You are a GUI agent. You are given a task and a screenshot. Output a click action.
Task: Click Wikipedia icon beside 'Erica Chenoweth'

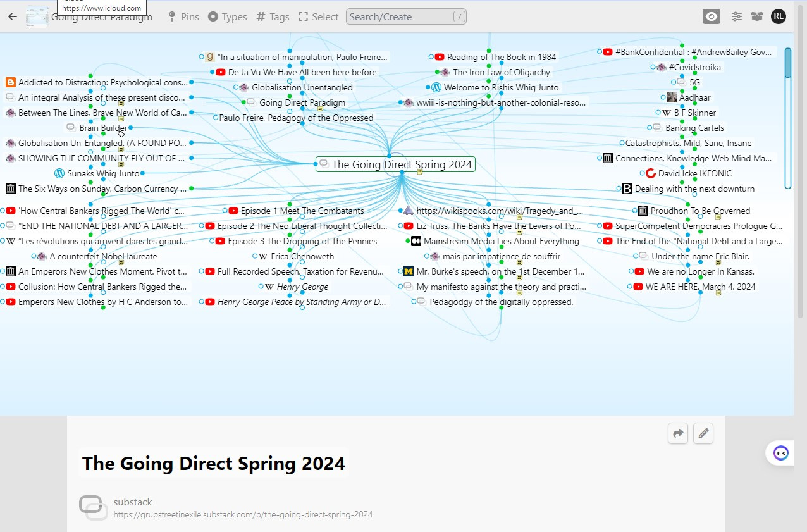click(264, 256)
